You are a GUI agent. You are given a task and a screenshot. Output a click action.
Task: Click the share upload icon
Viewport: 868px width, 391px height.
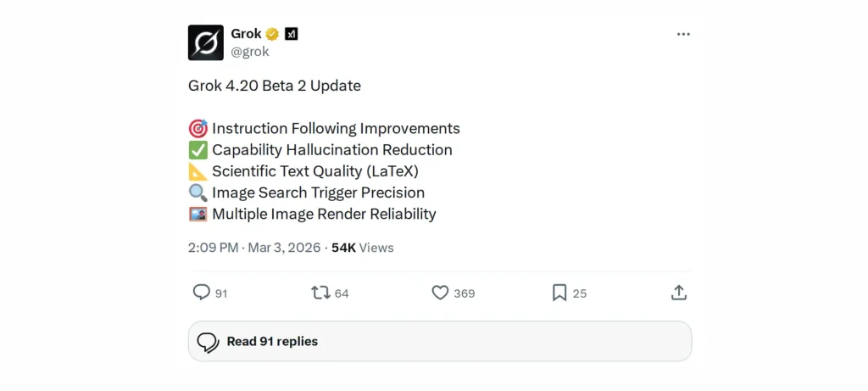pos(678,293)
